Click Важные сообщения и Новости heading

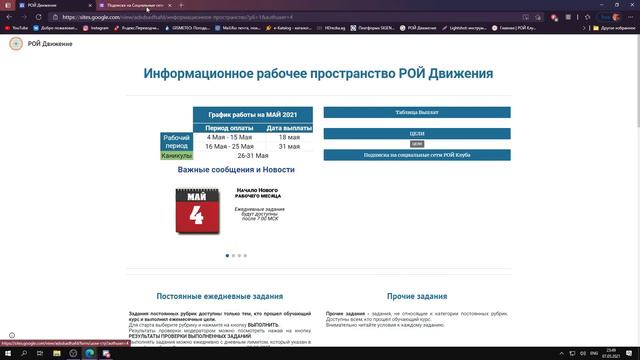236,169
